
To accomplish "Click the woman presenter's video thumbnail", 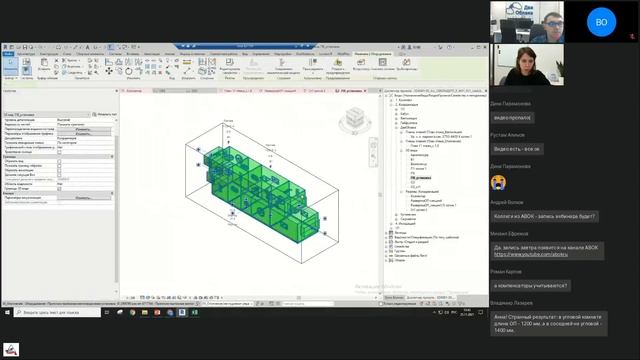I will pyautogui.click(x=527, y=64).
